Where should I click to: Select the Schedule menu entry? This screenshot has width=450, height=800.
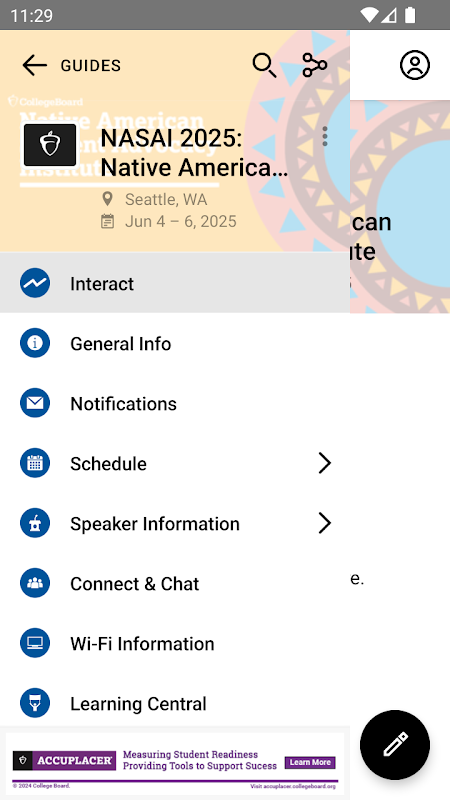tap(175, 463)
